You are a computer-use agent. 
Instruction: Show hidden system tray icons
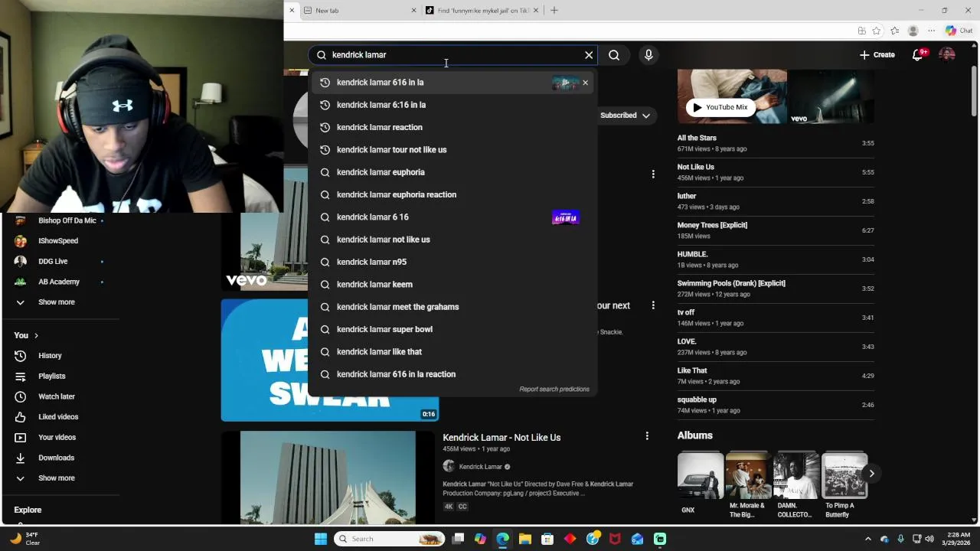point(867,539)
